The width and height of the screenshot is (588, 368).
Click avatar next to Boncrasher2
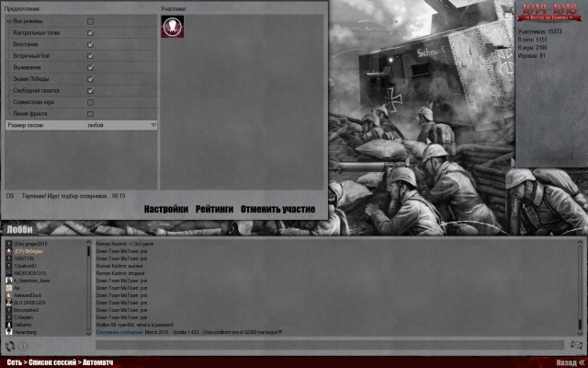pos(9,310)
